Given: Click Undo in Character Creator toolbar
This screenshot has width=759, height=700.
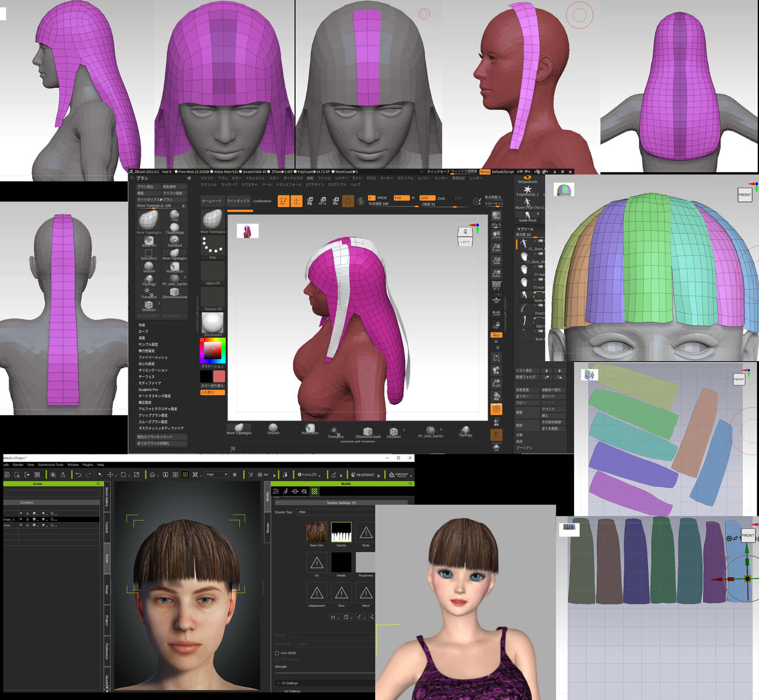Looking at the screenshot, I should pyautogui.click(x=79, y=475).
